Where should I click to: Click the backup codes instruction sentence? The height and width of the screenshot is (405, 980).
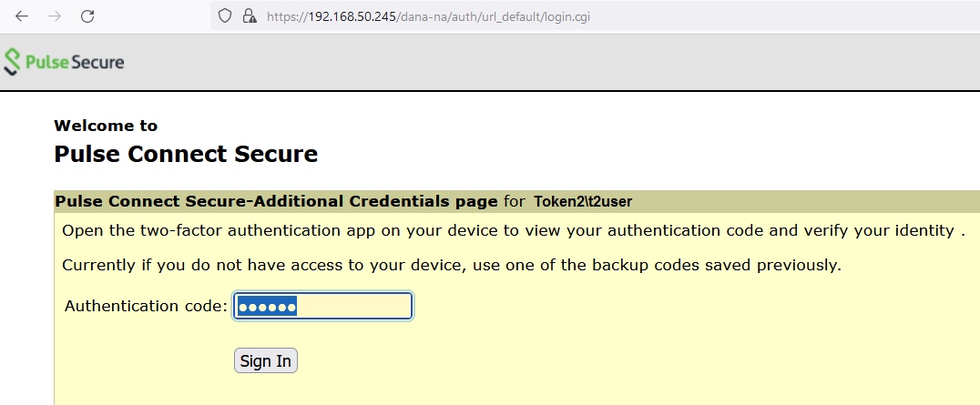point(451,265)
